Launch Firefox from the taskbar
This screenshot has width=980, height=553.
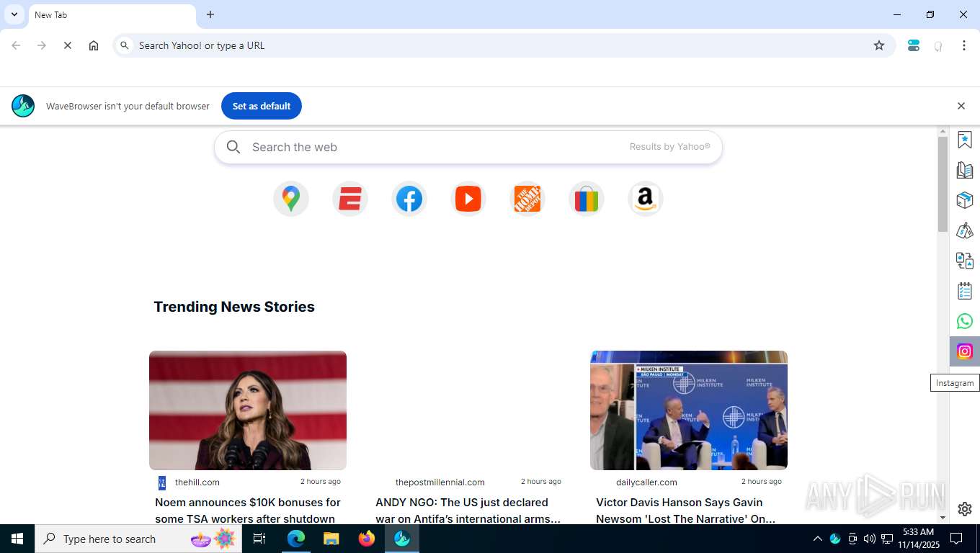pyautogui.click(x=367, y=539)
